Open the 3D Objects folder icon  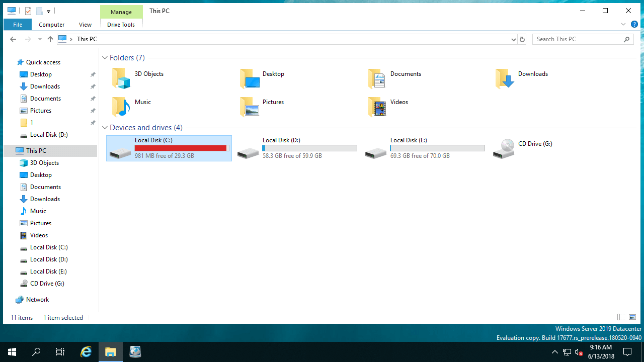pyautogui.click(x=121, y=78)
